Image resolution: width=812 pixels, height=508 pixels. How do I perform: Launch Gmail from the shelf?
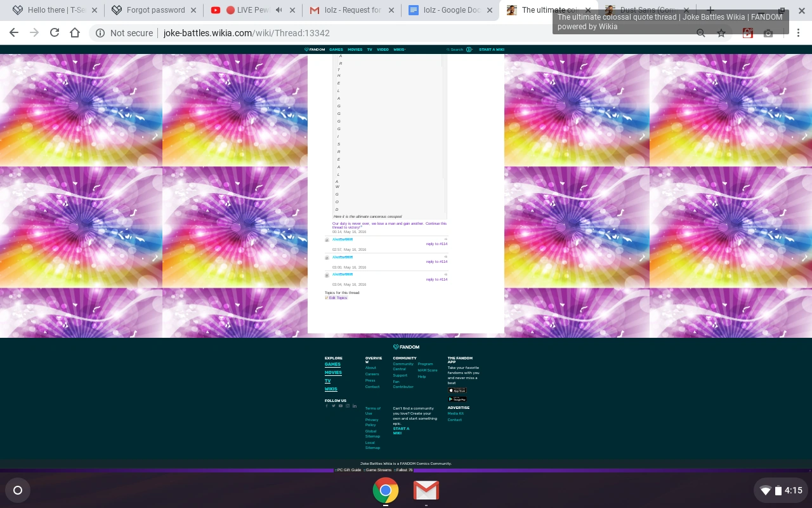pyautogui.click(x=426, y=490)
